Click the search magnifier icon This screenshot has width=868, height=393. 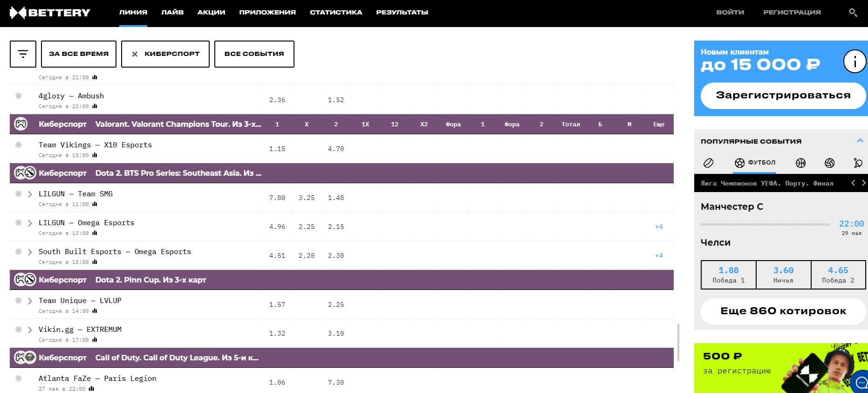coord(853,13)
